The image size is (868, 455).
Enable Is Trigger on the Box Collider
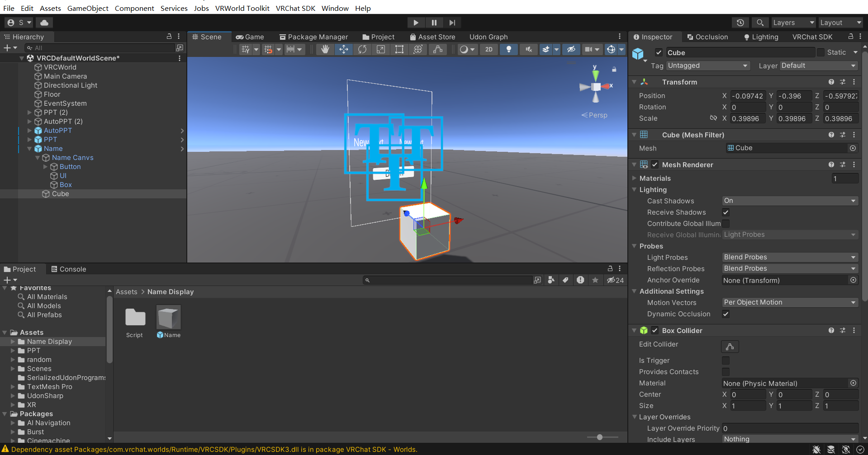coord(726,360)
